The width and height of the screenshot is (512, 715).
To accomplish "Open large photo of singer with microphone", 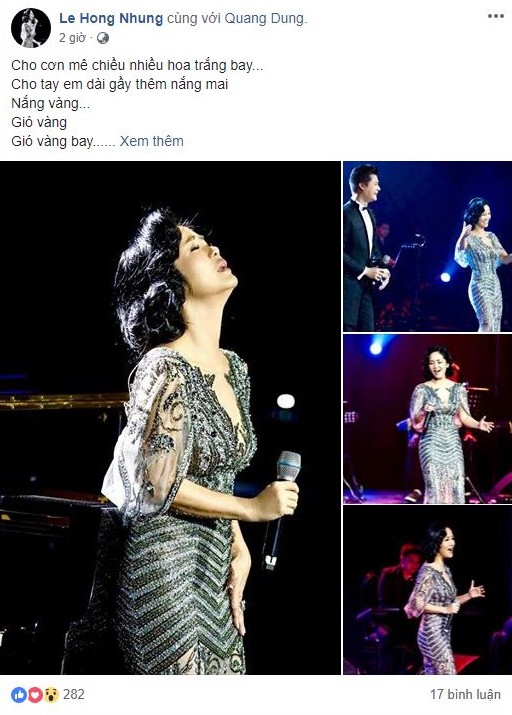I will (170, 418).
